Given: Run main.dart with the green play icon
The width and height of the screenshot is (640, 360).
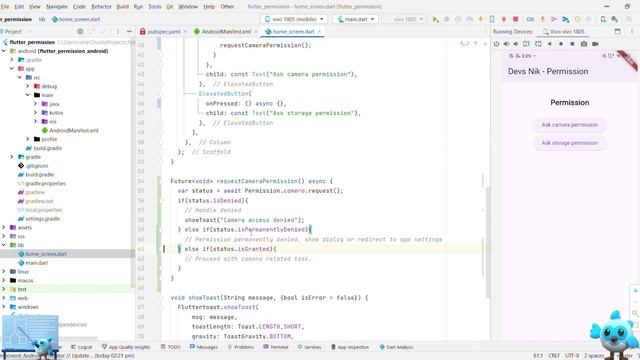Looking at the screenshot, I should pos(436,19).
